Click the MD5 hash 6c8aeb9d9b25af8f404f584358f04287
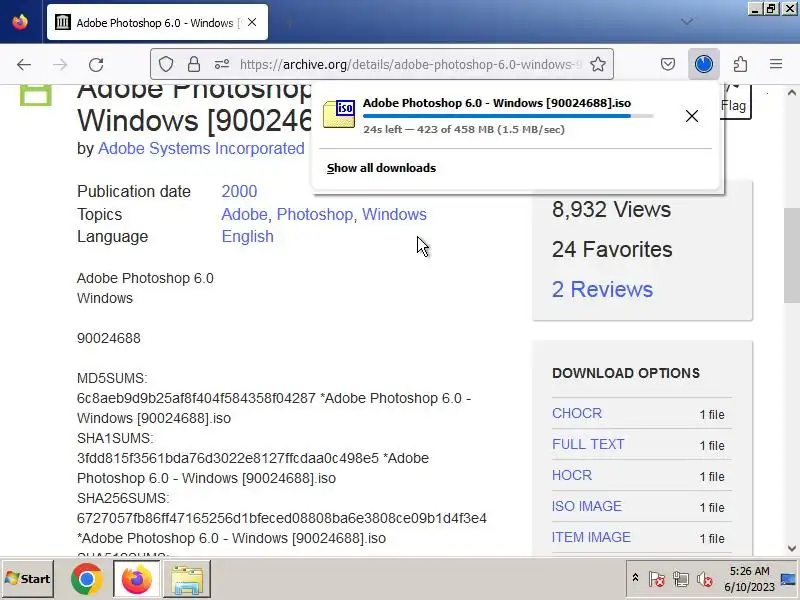This screenshot has height=600, width=800. pos(196,398)
